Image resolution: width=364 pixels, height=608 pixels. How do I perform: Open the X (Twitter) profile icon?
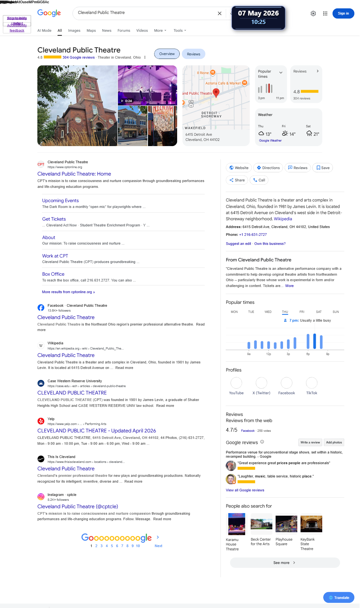tap(261, 383)
